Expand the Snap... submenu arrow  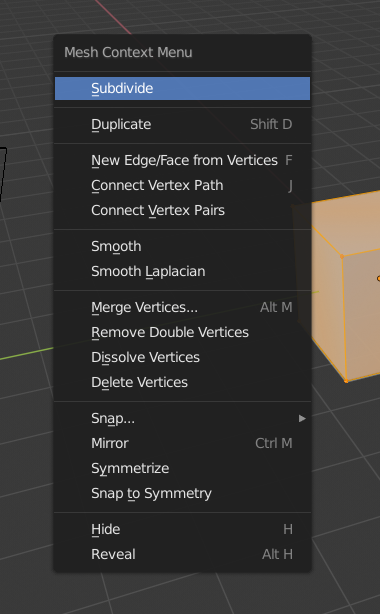click(302, 419)
